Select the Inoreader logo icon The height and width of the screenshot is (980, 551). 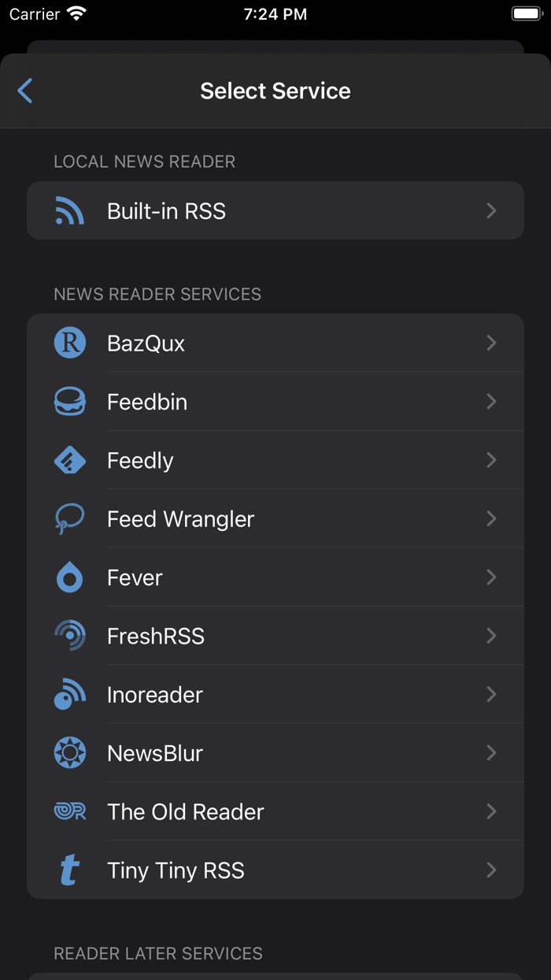point(70,694)
